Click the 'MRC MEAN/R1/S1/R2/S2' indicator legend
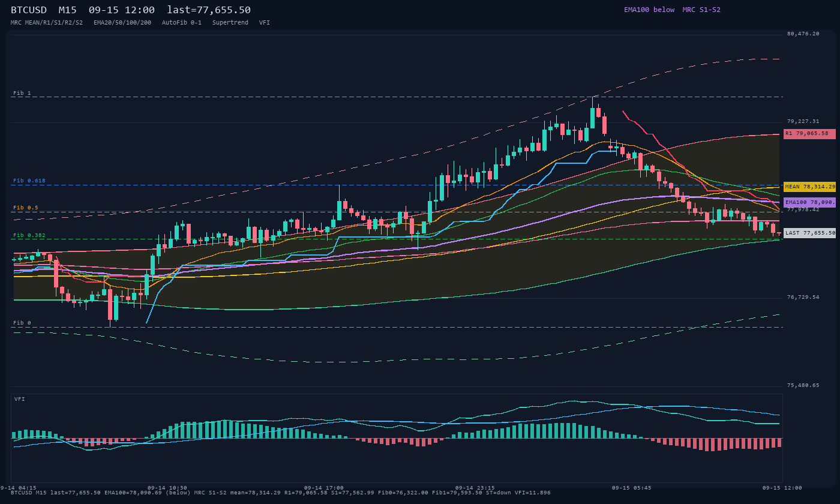 pos(47,22)
